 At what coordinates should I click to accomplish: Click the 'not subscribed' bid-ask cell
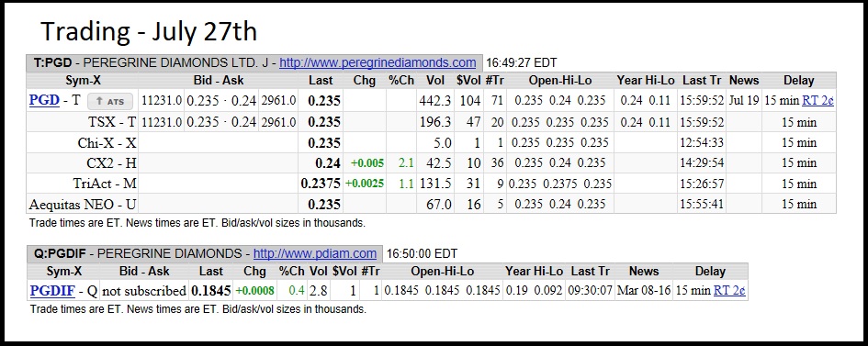[144, 290]
